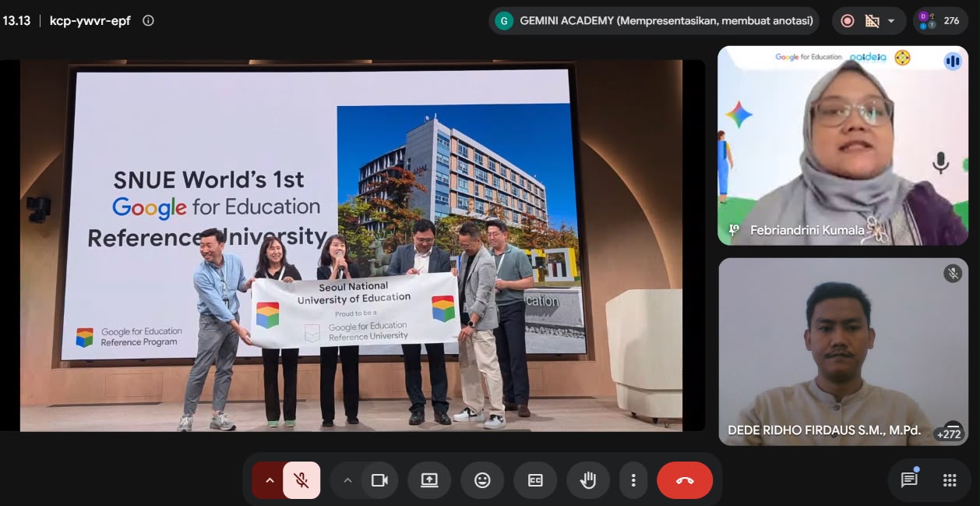This screenshot has height=506, width=980.
Task: Raise your hand
Action: 588,480
